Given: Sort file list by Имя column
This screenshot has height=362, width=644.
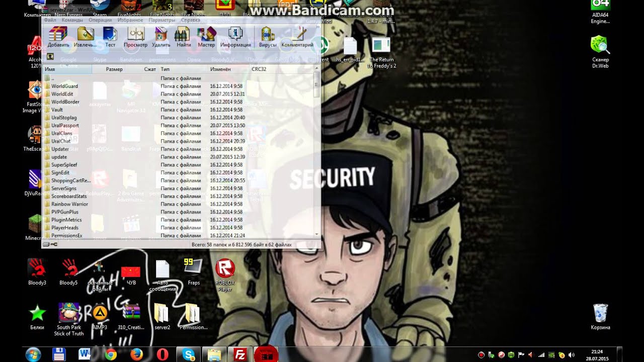Looking at the screenshot, I should [67, 69].
